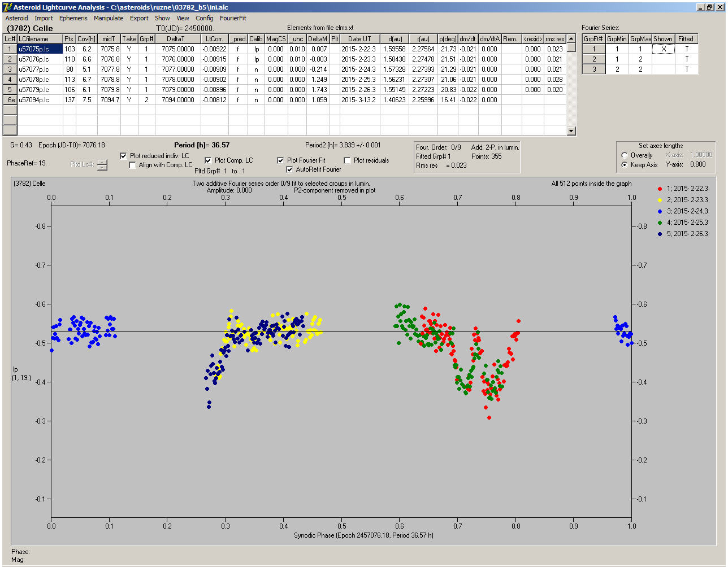Click the MagCS column header
The image size is (728, 567).
276,39
